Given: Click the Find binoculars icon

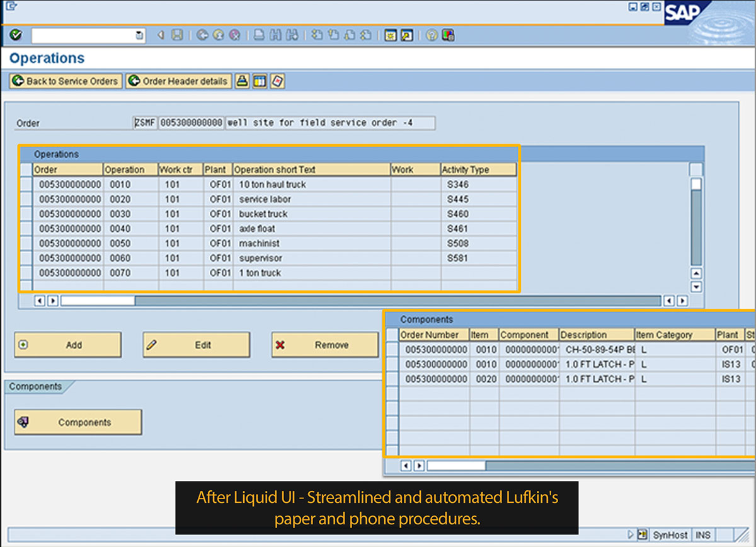Looking at the screenshot, I should (x=275, y=35).
